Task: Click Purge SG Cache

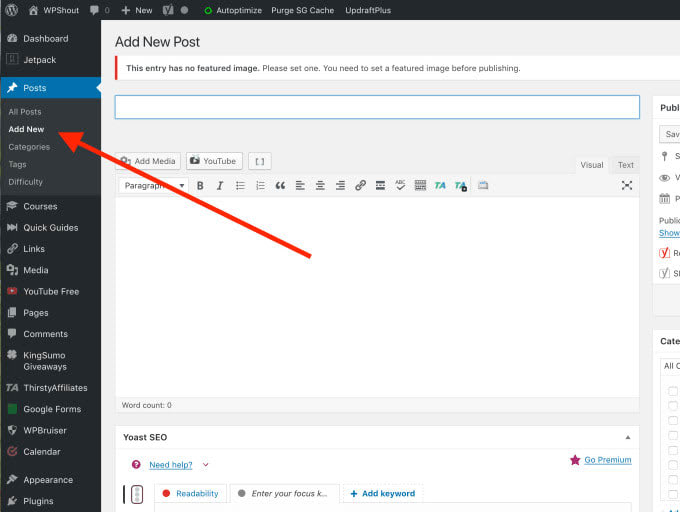Action: coord(302,10)
